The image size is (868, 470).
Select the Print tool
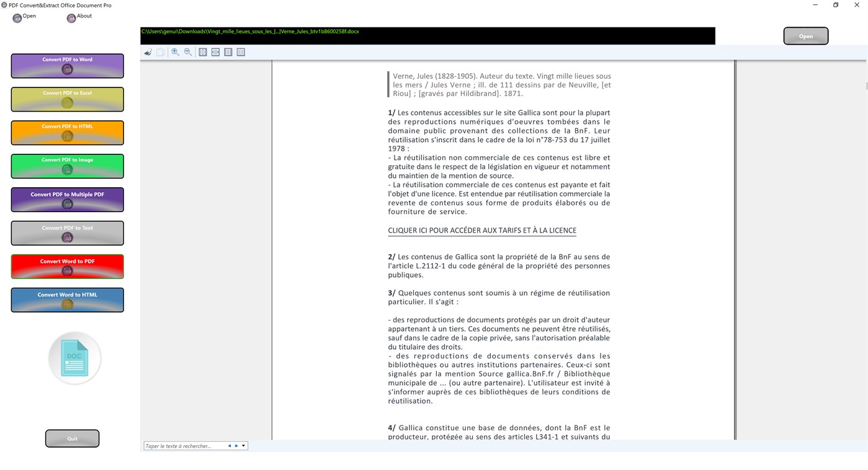(x=148, y=52)
